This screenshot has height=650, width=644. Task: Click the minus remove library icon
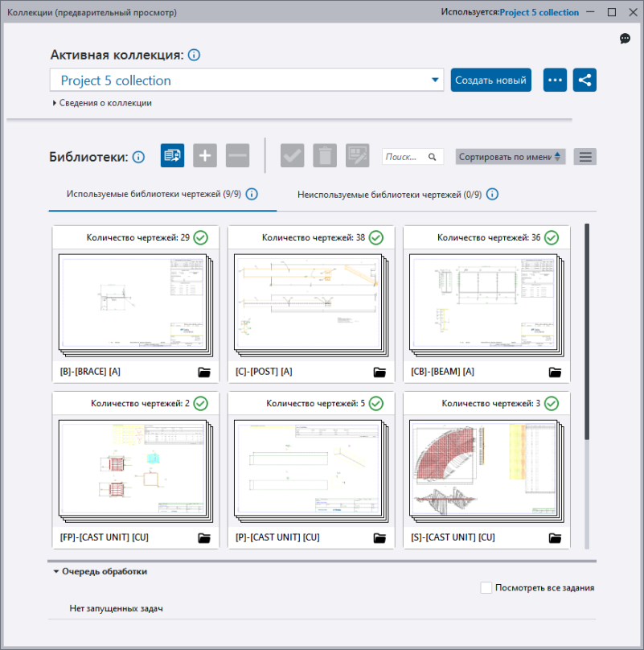[237, 156]
